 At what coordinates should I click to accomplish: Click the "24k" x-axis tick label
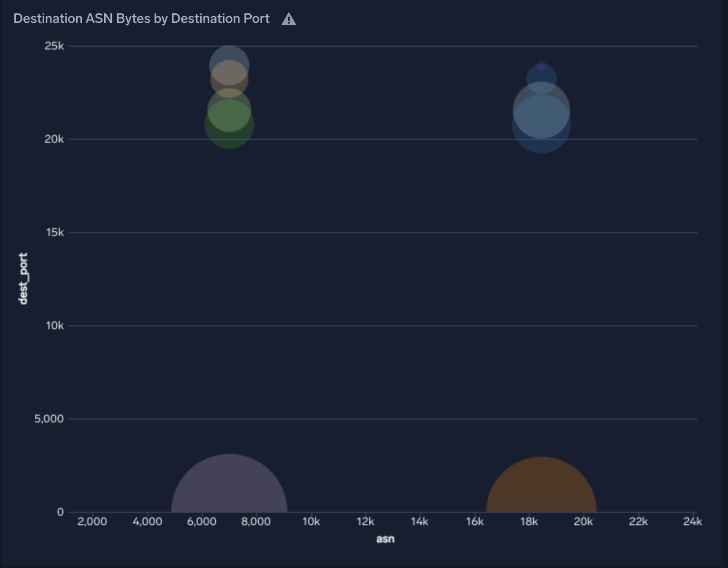(x=692, y=521)
